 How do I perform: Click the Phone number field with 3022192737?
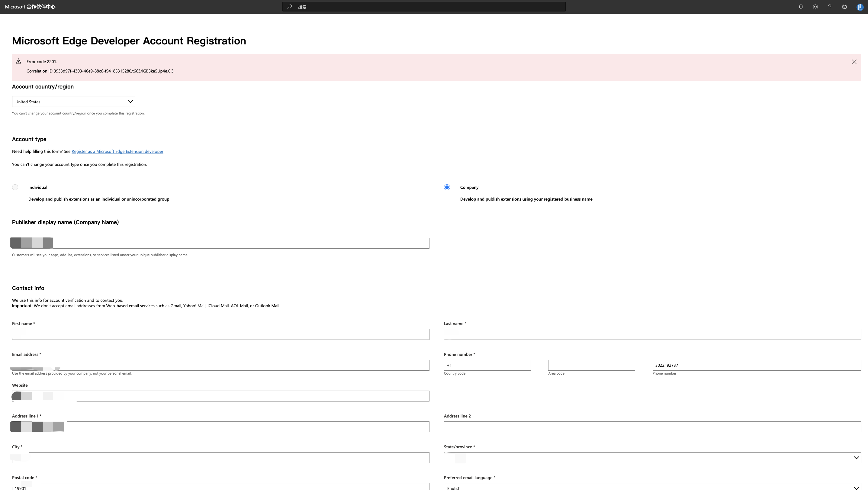tap(757, 365)
